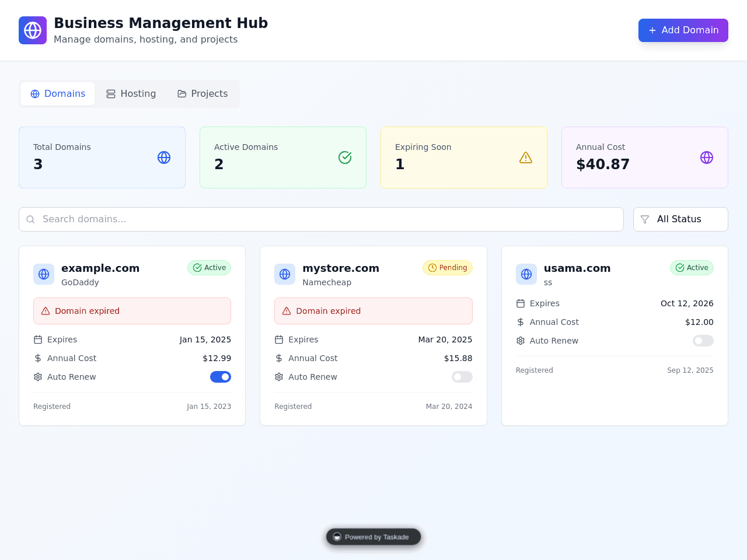This screenshot has width=747, height=560.
Task: Click the GoDaddy registrar label
Action: 80,282
